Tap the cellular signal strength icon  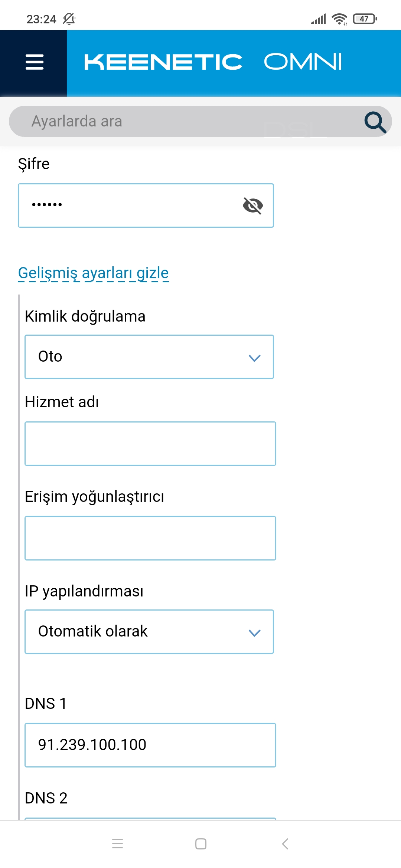[x=319, y=19]
